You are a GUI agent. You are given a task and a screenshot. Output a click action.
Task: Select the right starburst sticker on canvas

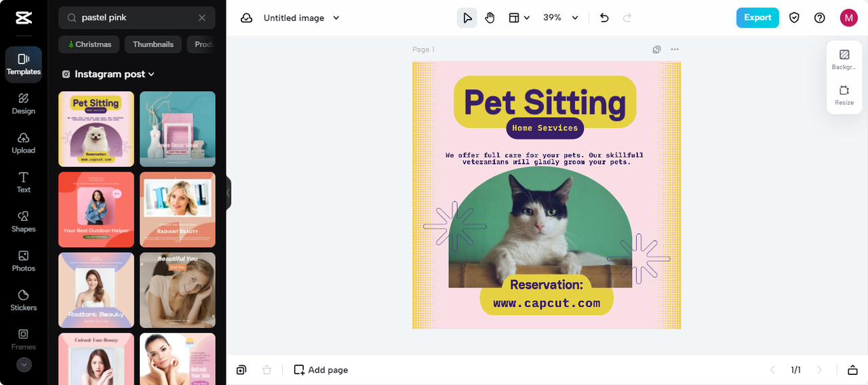(x=639, y=258)
